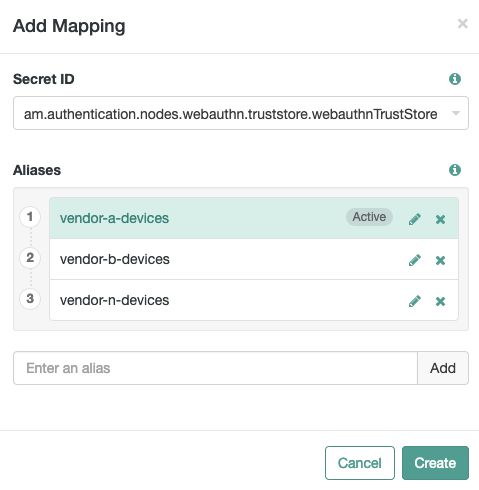Viewport: 479px width, 490px height.
Task: Delete the vendor-b-devices alias
Action: coord(440,260)
